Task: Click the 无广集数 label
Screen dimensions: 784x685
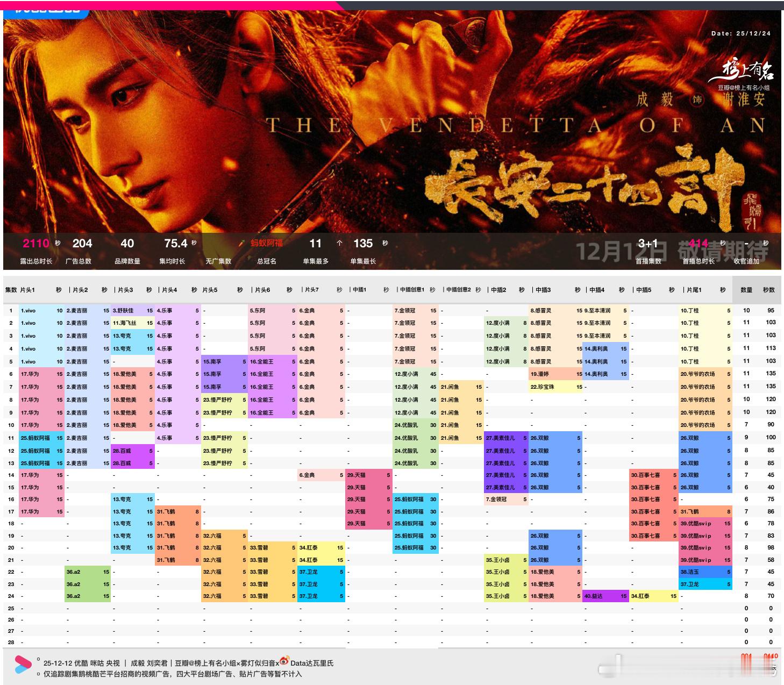Action: (x=218, y=261)
